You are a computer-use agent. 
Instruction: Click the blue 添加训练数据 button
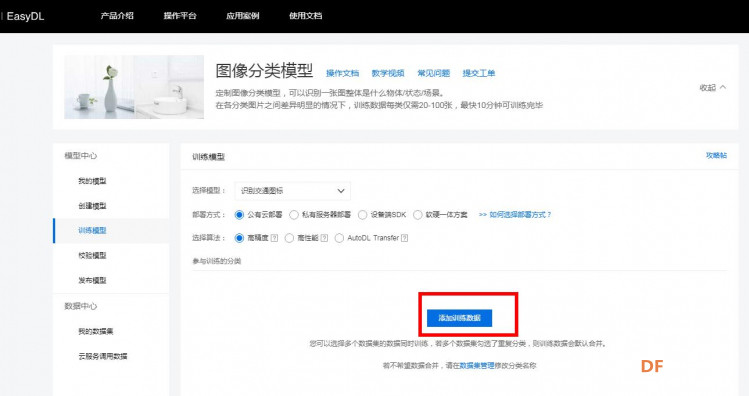(x=459, y=318)
